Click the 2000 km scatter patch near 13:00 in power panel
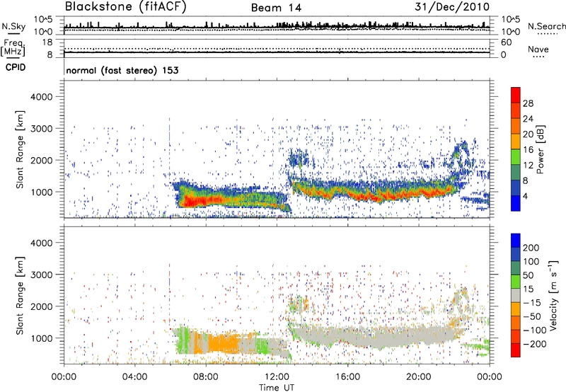566x392 pixels. [298, 158]
